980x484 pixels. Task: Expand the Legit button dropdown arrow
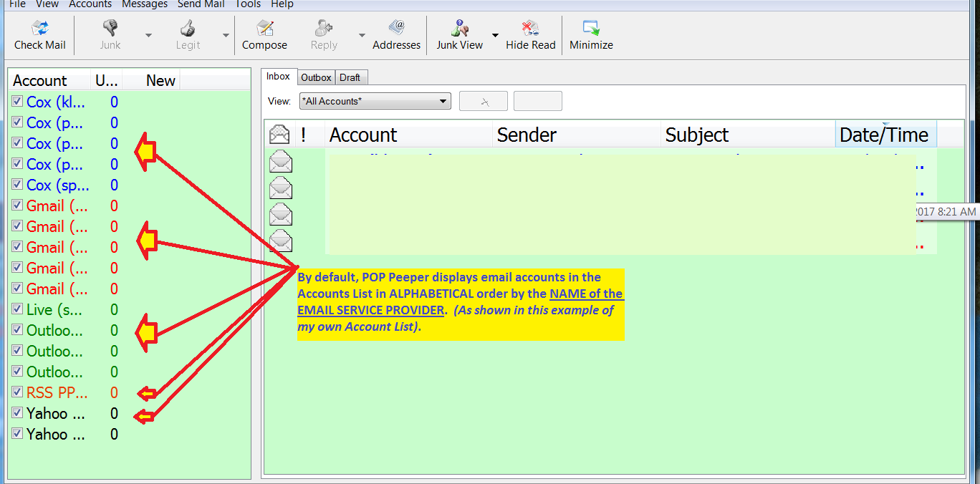pos(226,35)
